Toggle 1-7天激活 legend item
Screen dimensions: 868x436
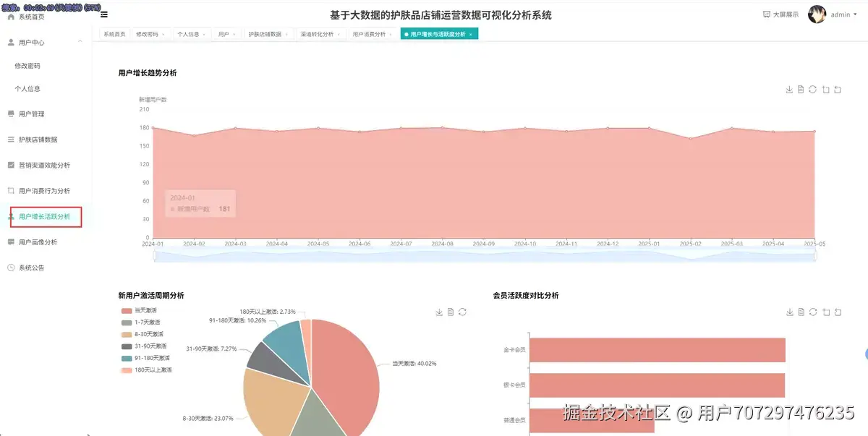(141, 322)
